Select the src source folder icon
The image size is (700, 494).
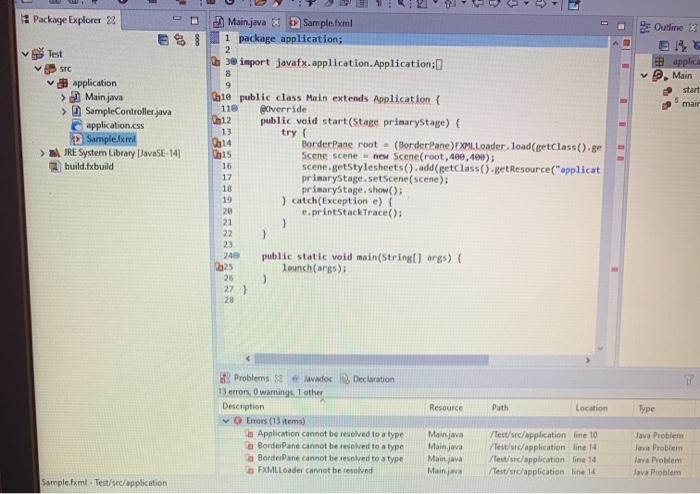point(50,69)
